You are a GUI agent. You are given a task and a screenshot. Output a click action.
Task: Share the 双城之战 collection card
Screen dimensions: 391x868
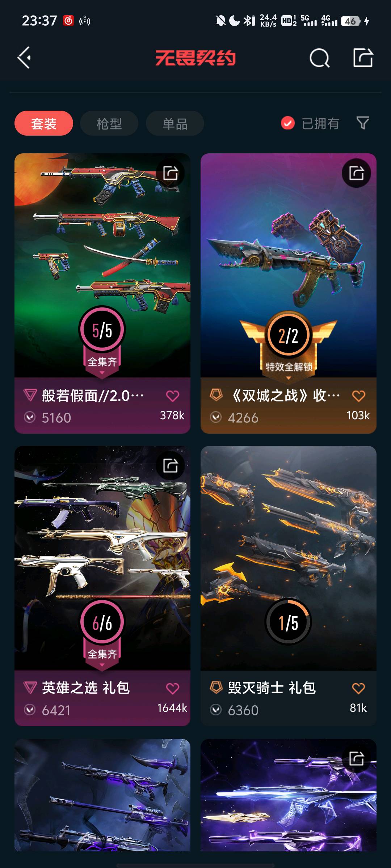pyautogui.click(x=356, y=173)
